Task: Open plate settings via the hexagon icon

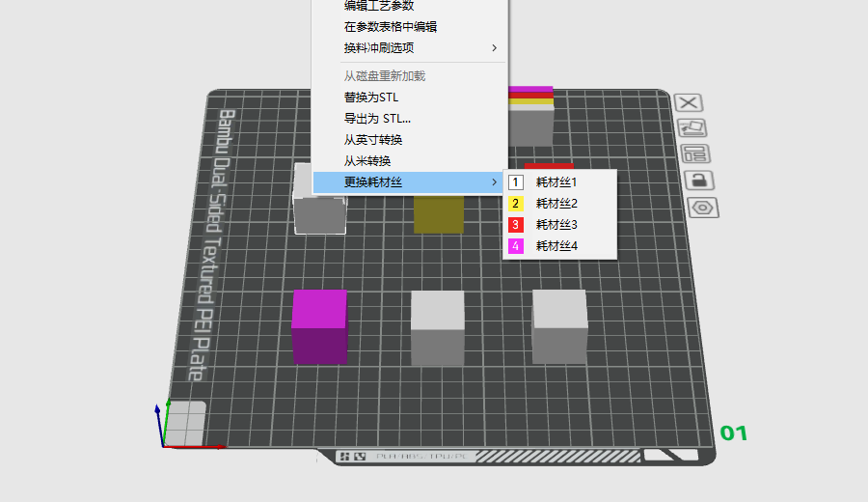Action: tap(702, 207)
